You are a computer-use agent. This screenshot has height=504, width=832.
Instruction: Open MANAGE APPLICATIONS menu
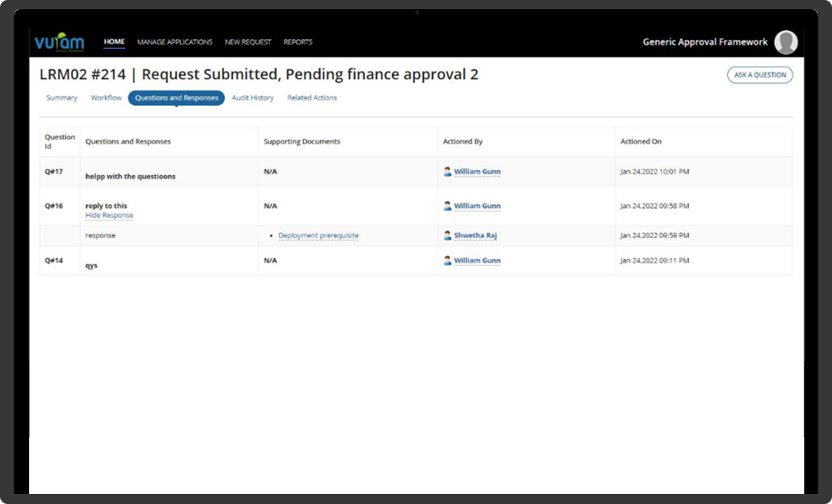[175, 42]
